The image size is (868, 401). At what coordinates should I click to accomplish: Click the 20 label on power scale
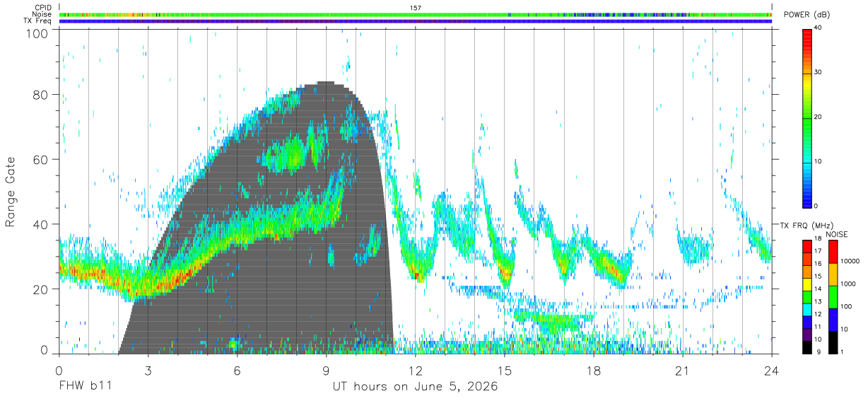click(818, 117)
